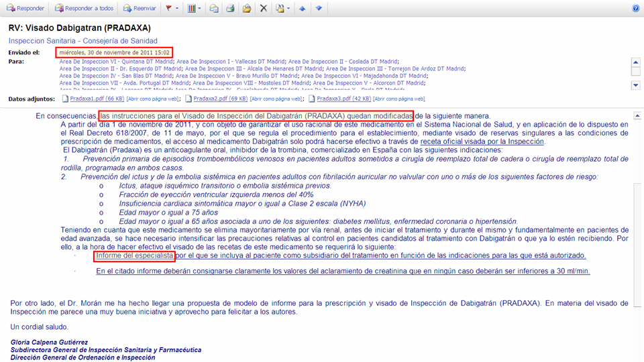Open attachment Pradaxa2.pdf (69 KB)

click(x=221, y=99)
